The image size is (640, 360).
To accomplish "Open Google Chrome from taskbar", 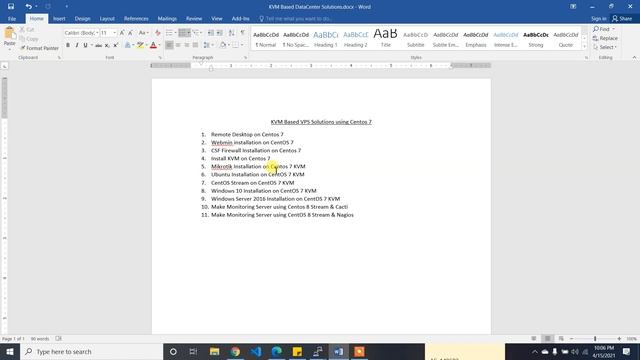I will coord(235,351).
